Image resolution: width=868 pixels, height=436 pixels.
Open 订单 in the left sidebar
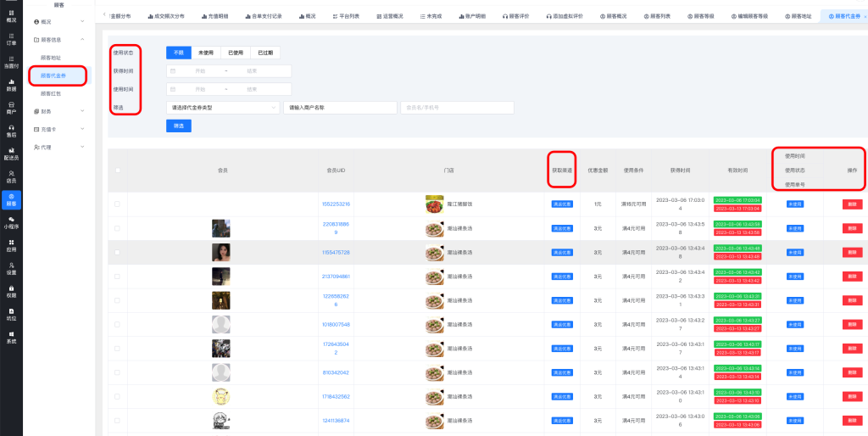(11, 40)
